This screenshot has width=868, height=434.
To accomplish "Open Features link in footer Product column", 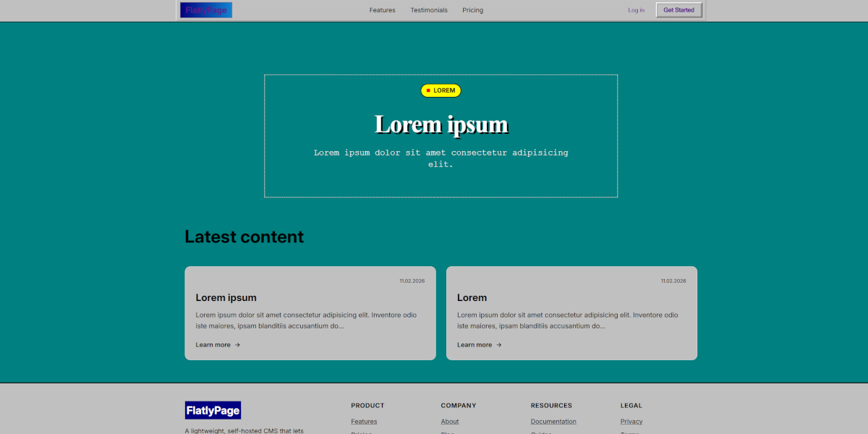I will pyautogui.click(x=364, y=422).
